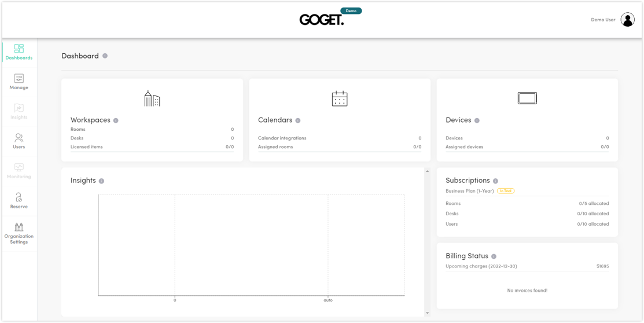Click the Workspaces buildings icon

tap(152, 98)
